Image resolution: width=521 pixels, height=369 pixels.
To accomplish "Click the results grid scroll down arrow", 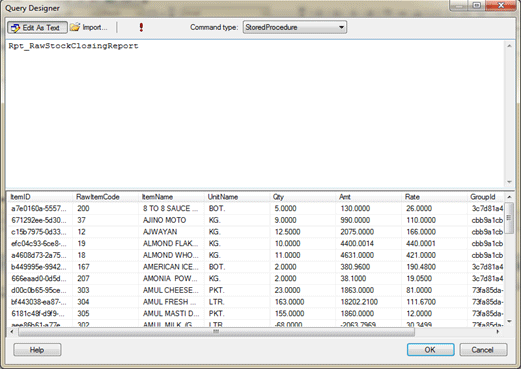I will pos(509,321).
